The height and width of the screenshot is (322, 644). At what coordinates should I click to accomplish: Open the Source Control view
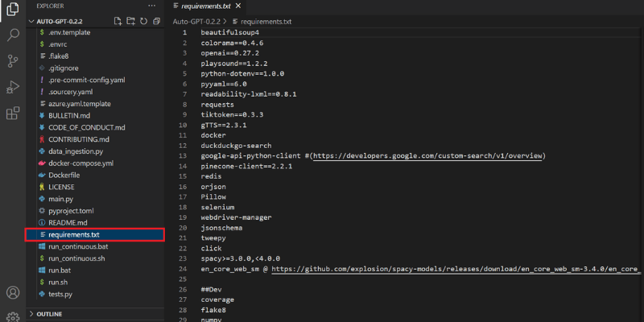13,62
